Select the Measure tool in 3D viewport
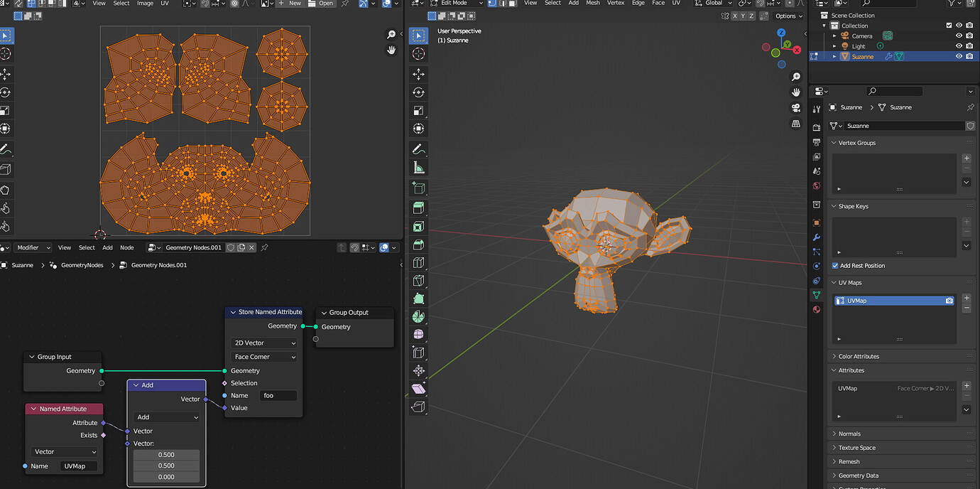 (x=418, y=168)
